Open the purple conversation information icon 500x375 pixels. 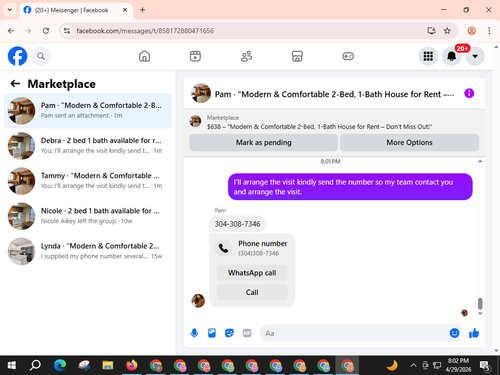(x=469, y=93)
